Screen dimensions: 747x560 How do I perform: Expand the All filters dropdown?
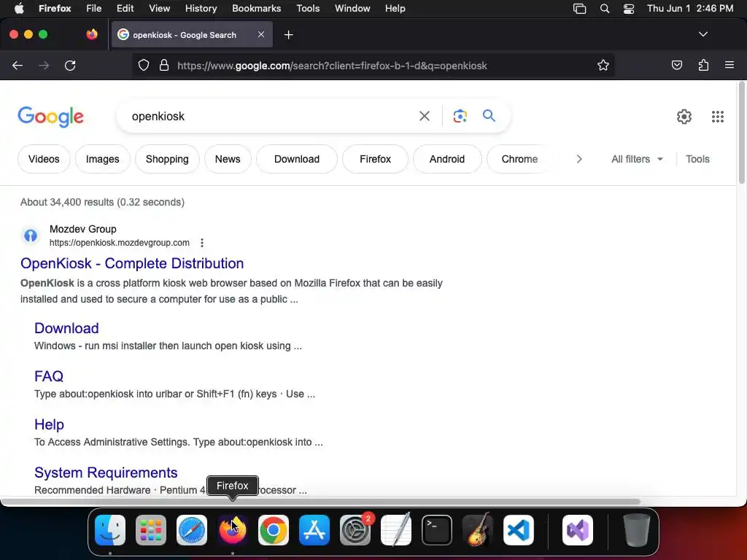coord(637,159)
